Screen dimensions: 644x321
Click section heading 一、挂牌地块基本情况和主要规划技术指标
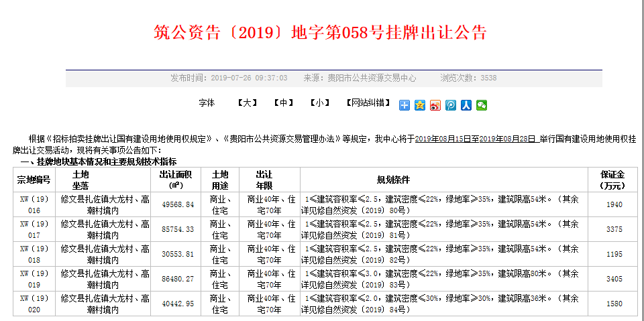[99, 162]
